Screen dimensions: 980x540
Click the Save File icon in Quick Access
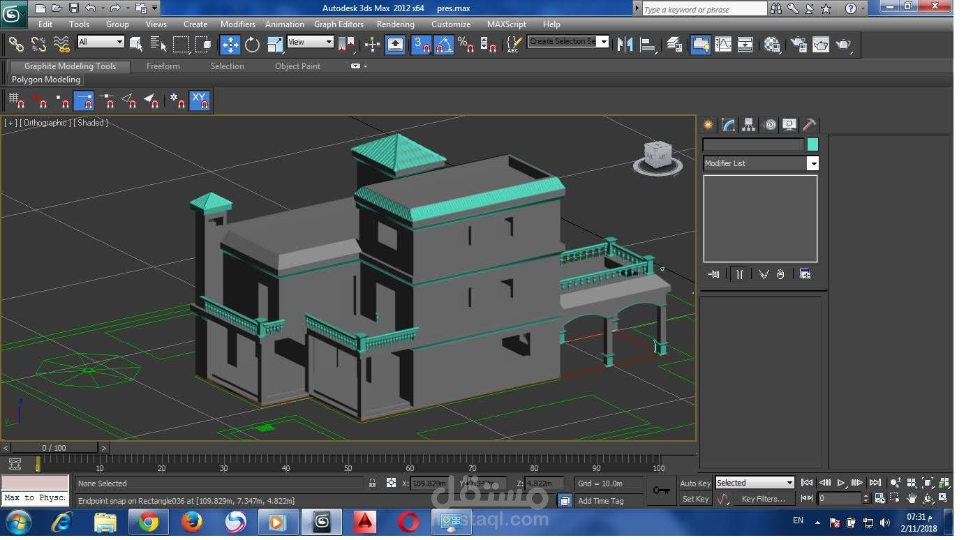coord(73,8)
